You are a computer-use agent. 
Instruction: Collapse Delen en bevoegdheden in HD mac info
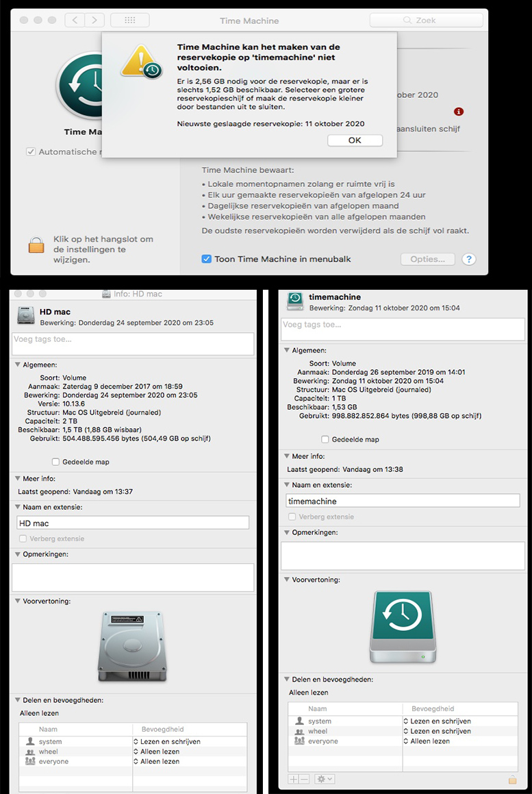[x=18, y=700]
